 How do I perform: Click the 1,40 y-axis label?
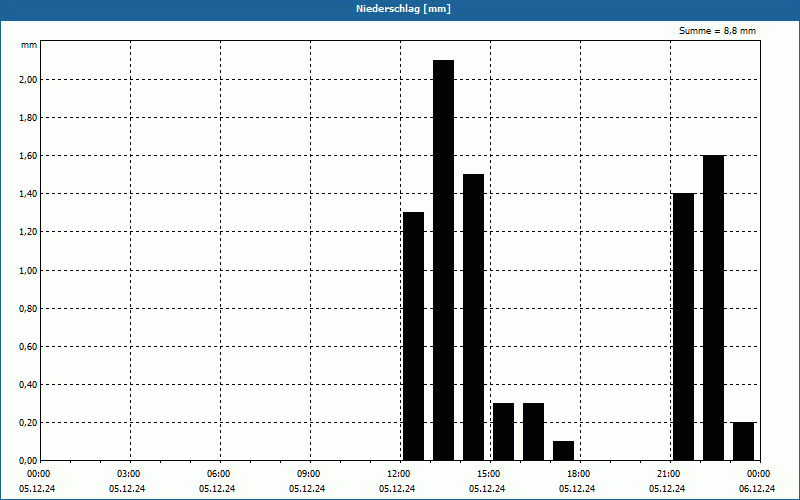(x=28, y=194)
